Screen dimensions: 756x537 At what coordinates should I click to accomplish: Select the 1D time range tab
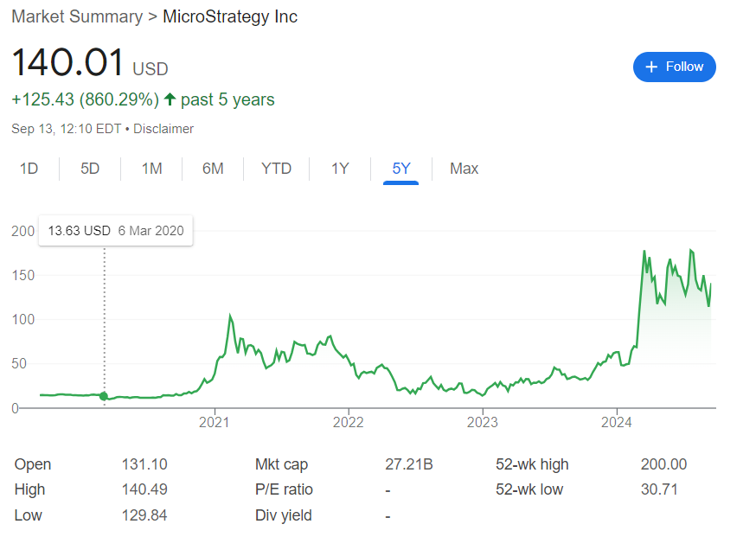(x=29, y=169)
